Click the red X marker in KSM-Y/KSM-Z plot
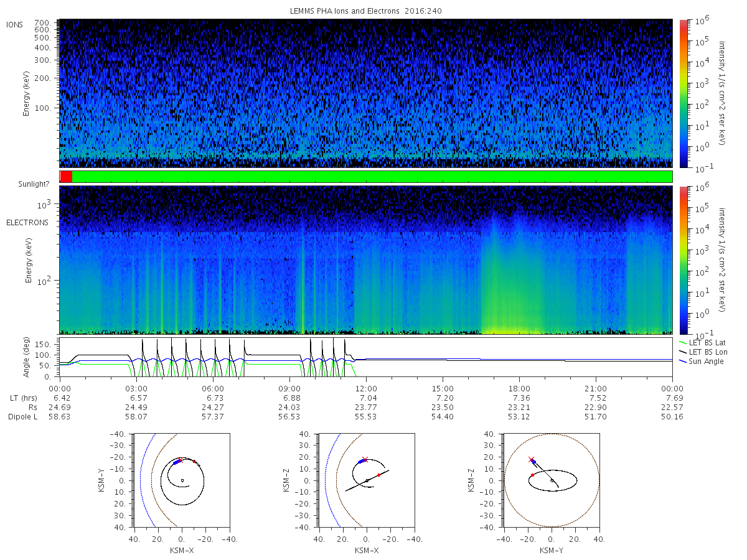747x560 pixels. coord(531,460)
